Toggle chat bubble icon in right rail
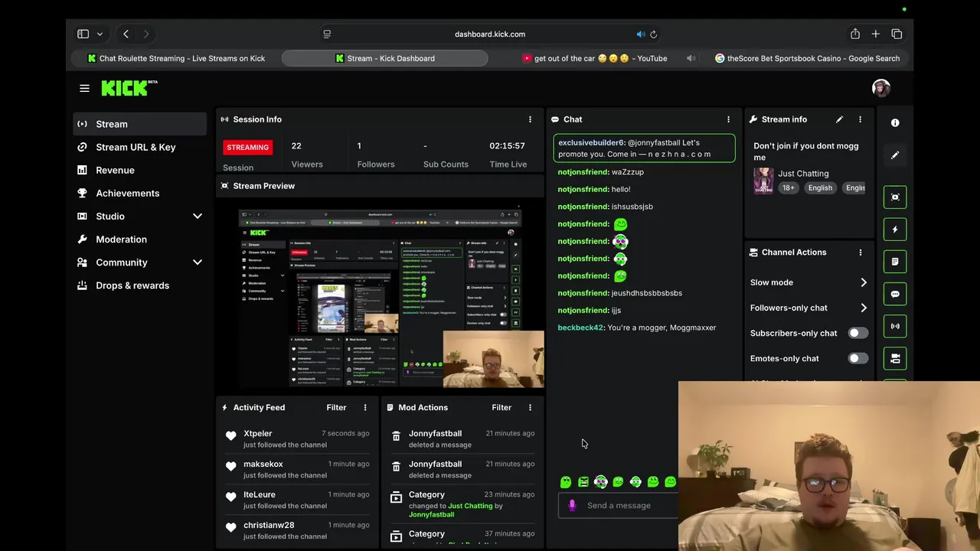980x551 pixels. pyautogui.click(x=895, y=294)
